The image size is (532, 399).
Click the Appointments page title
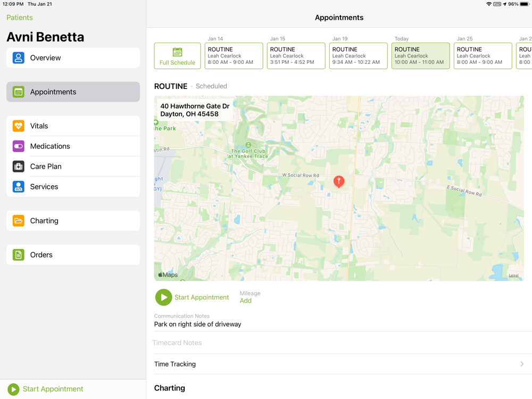pyautogui.click(x=339, y=18)
